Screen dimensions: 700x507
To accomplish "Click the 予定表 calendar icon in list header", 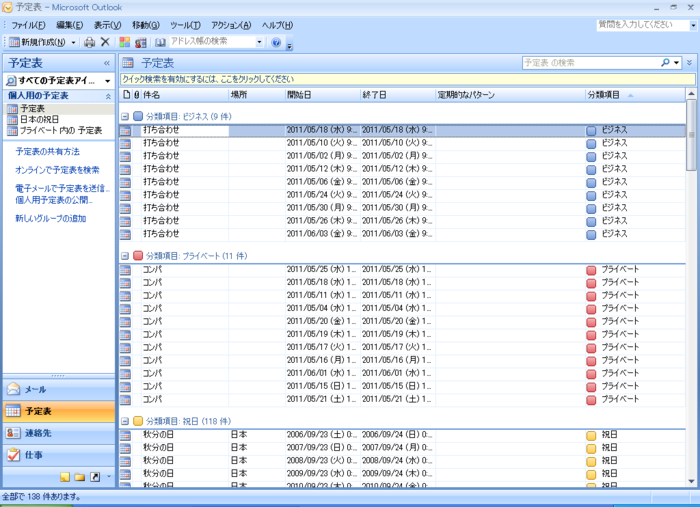I will pyautogui.click(x=128, y=63).
